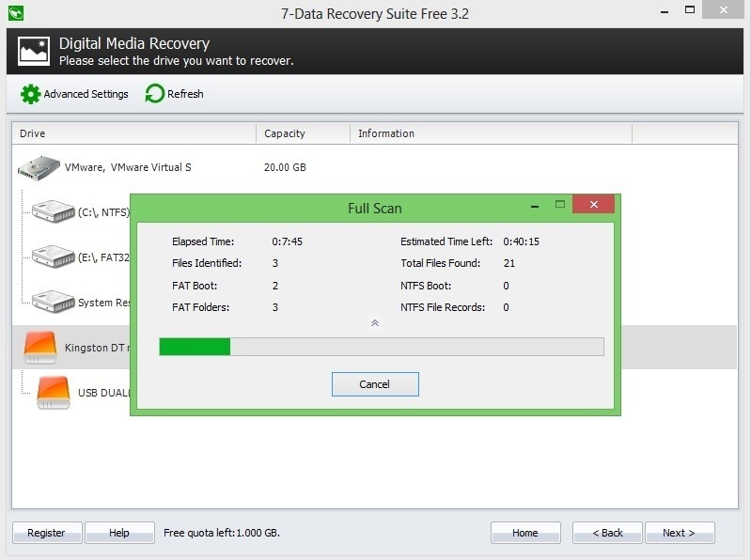Click the Refresh label
Image resolution: width=751 pixels, height=560 pixels.
[185, 94]
